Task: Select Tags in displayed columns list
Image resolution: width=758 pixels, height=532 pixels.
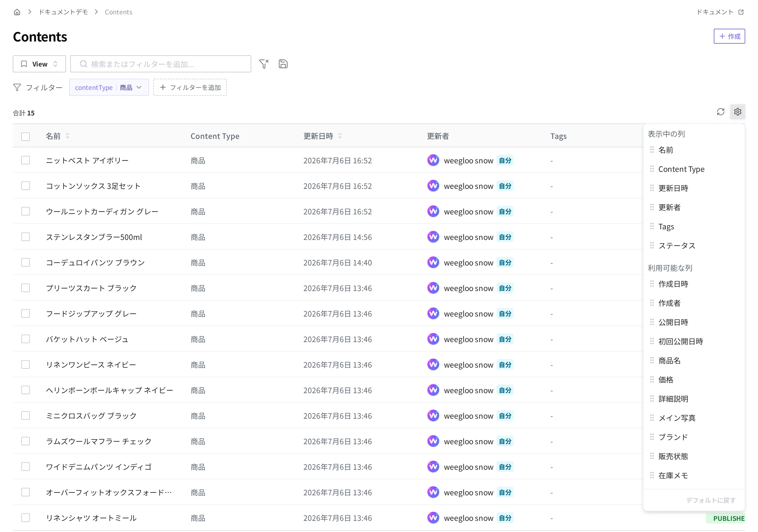Action: click(x=666, y=226)
